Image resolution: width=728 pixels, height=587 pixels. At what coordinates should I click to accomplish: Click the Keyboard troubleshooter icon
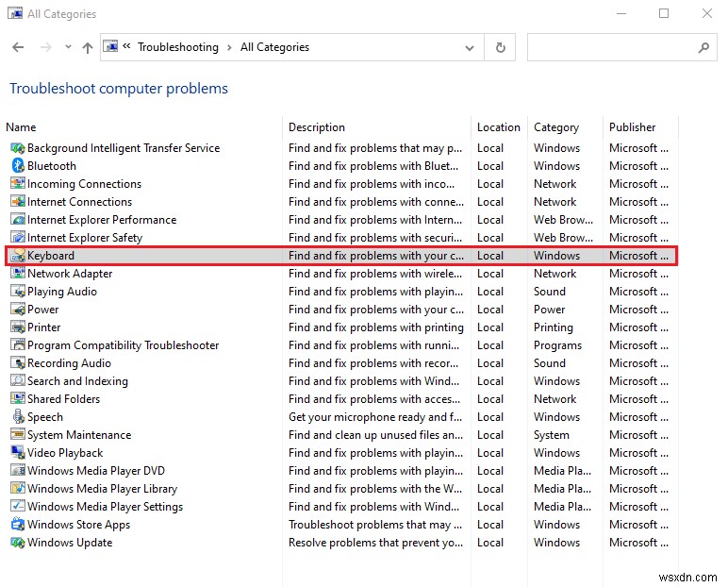18,256
